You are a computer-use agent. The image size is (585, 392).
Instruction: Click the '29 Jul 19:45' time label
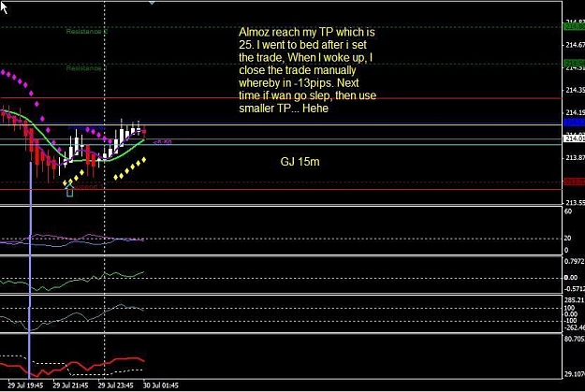tap(25, 385)
